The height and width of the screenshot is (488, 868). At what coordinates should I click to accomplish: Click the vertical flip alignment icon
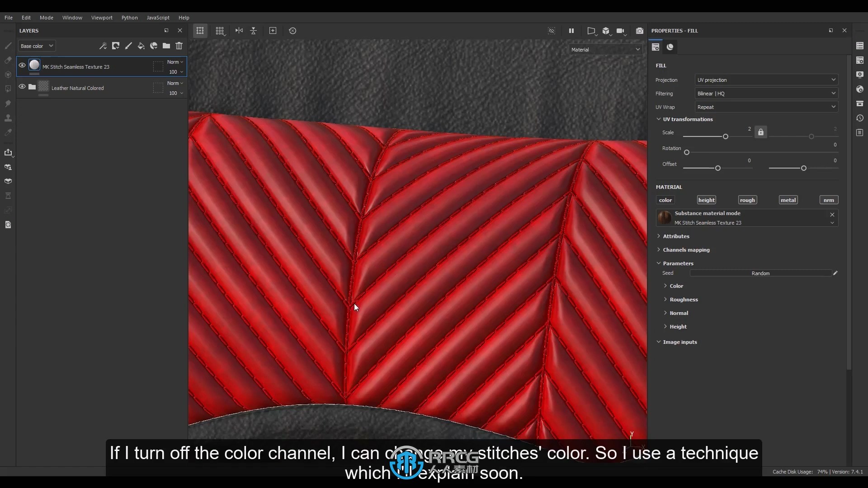click(x=254, y=31)
